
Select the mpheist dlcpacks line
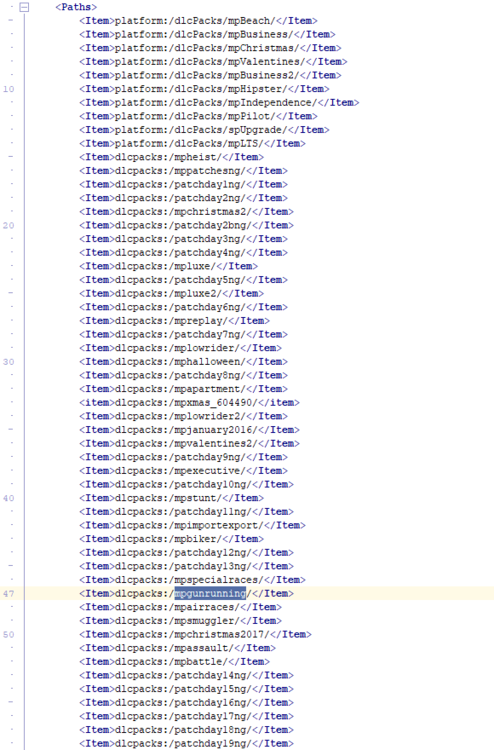(x=172, y=157)
